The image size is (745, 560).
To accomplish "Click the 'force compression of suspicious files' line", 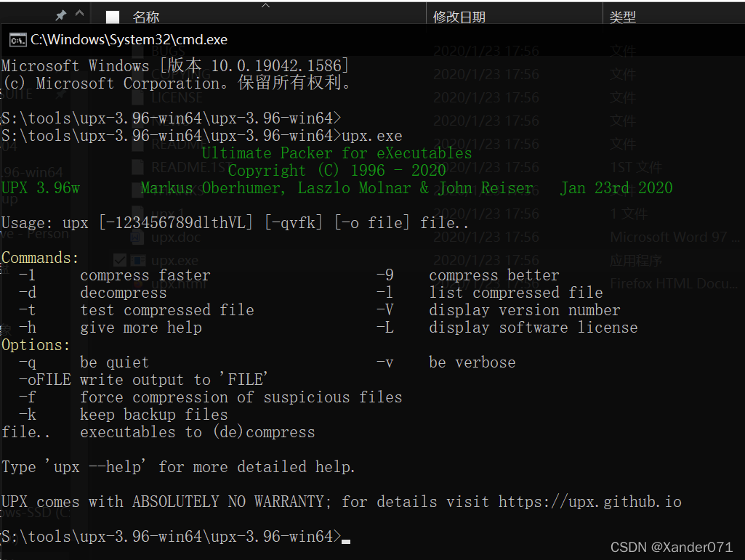I will pos(241,397).
